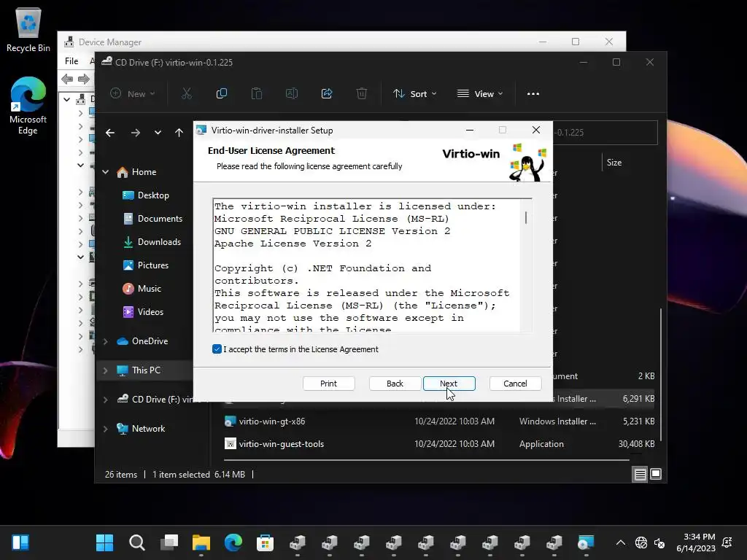The height and width of the screenshot is (560, 747).
Task: Open the Windows Start menu
Action: (x=105, y=542)
